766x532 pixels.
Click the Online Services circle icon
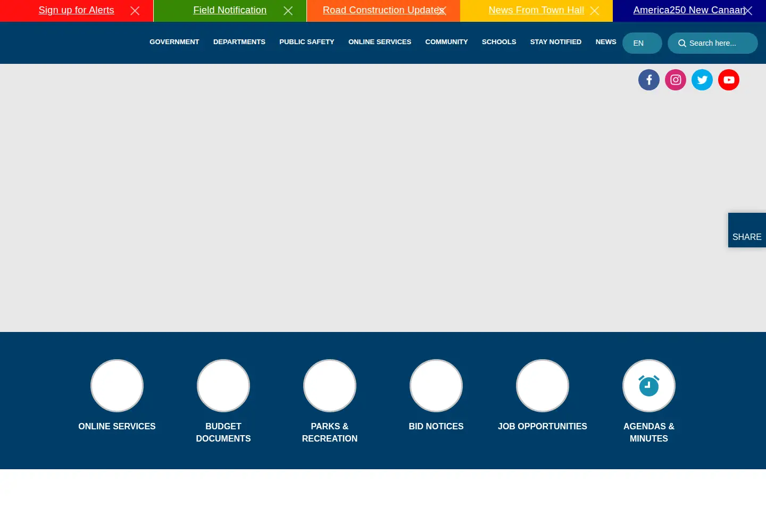click(117, 386)
